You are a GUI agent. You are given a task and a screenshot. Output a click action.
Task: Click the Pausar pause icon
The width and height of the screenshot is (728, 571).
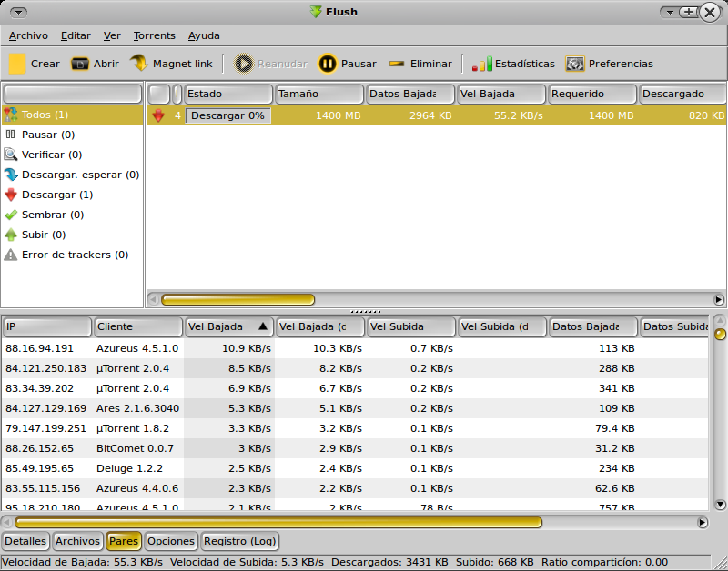click(327, 64)
